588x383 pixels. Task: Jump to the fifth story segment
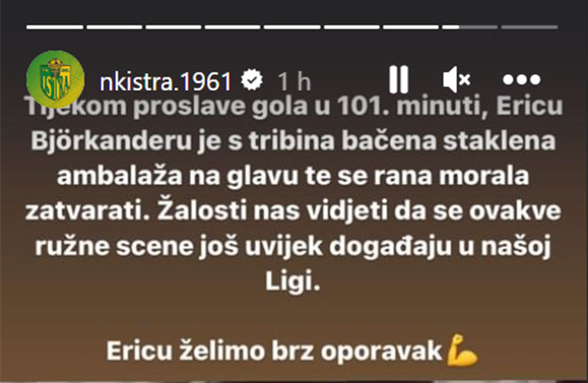click(292, 27)
